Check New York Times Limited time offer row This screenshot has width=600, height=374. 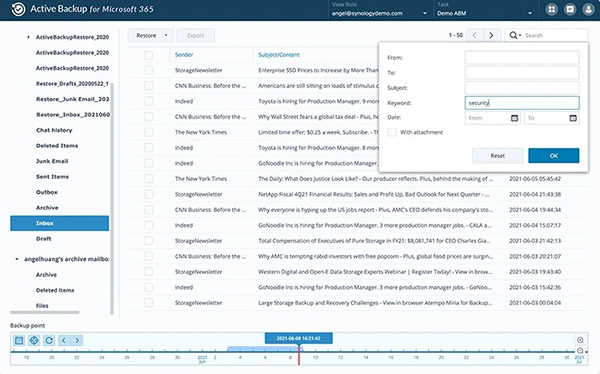coord(148,132)
